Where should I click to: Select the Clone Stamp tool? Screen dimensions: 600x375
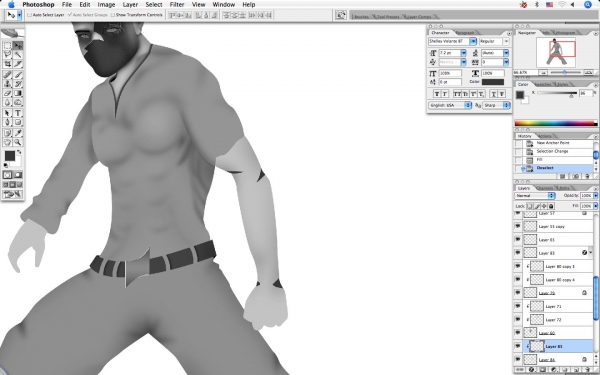pyautogui.click(x=7, y=84)
